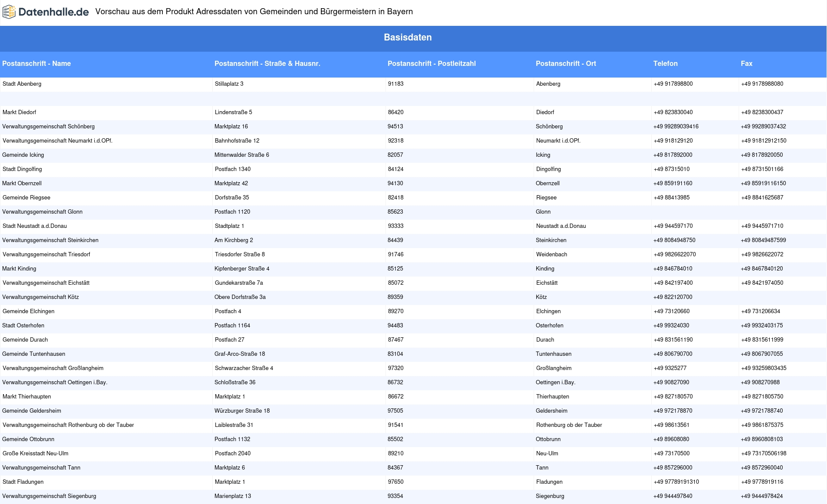Screen dimensions: 827x504
Task: Click postal code 91183
Action: click(396, 84)
